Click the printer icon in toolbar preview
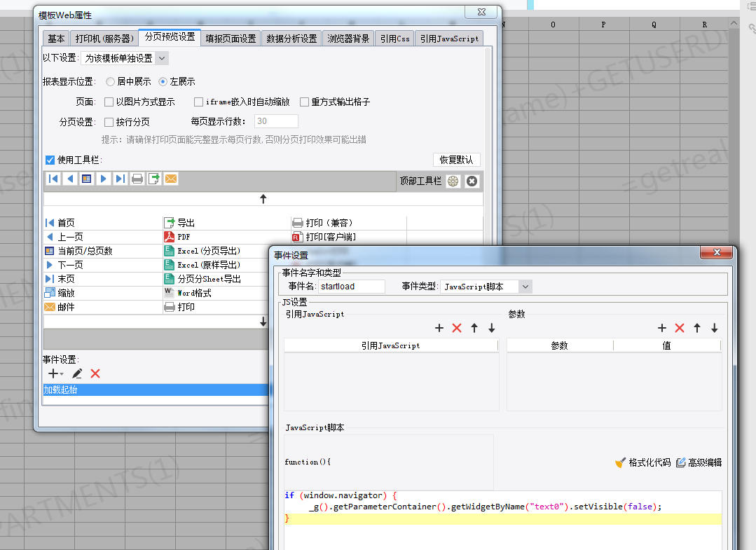Image resolution: width=756 pixels, height=550 pixels. click(137, 179)
